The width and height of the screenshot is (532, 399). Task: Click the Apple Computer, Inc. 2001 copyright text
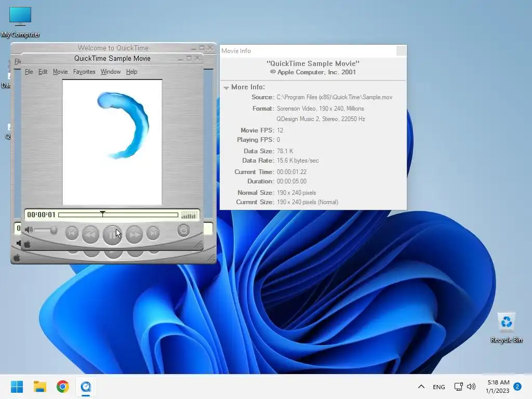tap(313, 72)
